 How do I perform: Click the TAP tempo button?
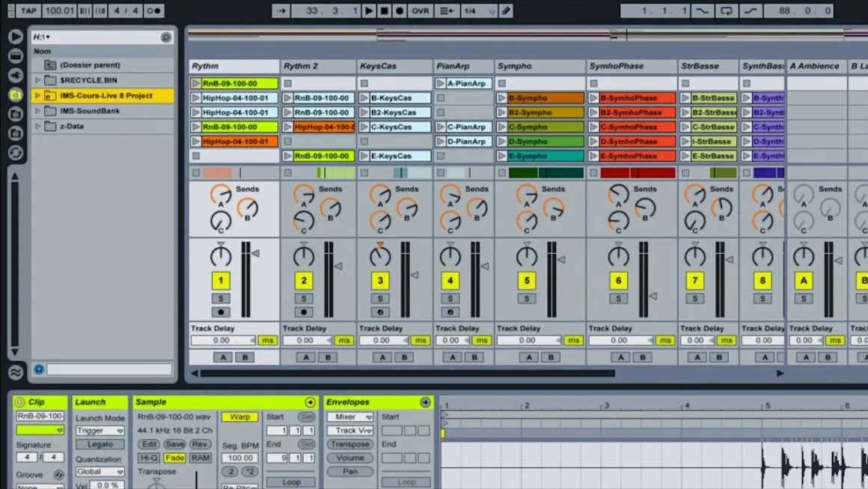click(28, 10)
